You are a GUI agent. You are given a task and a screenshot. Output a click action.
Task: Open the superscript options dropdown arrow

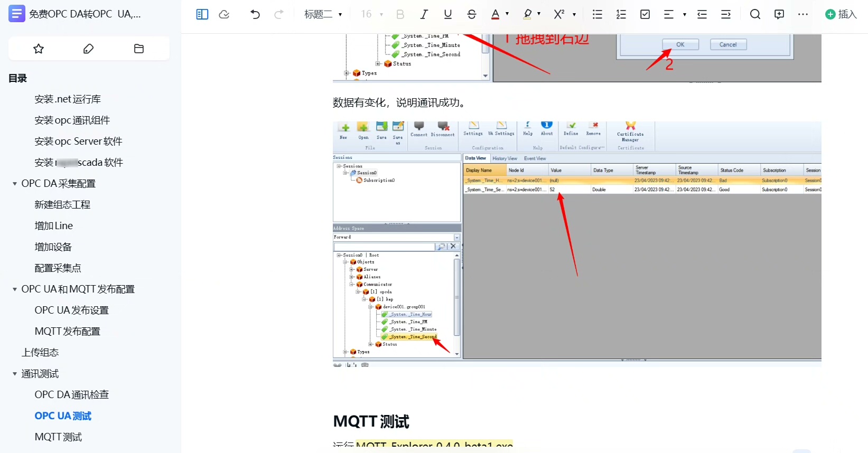[x=574, y=14]
